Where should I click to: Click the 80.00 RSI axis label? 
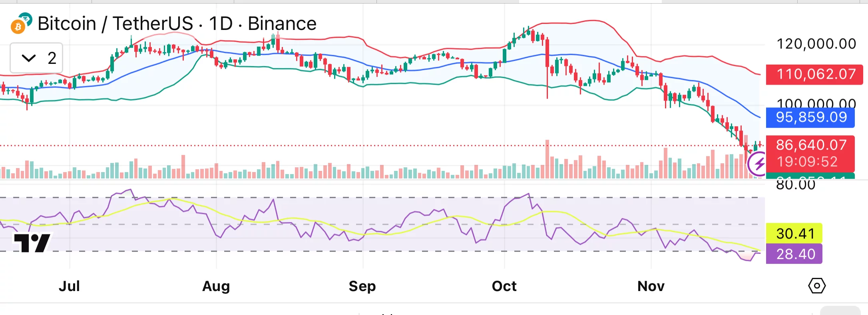click(795, 185)
